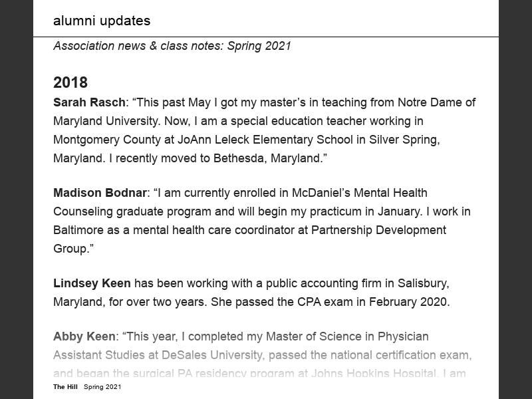Click the name Sarah Rasch
The width and height of the screenshot is (532, 399).
point(89,102)
